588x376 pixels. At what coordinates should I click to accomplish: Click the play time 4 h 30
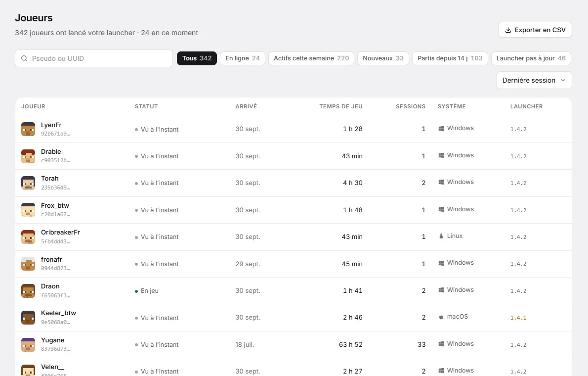353,183
